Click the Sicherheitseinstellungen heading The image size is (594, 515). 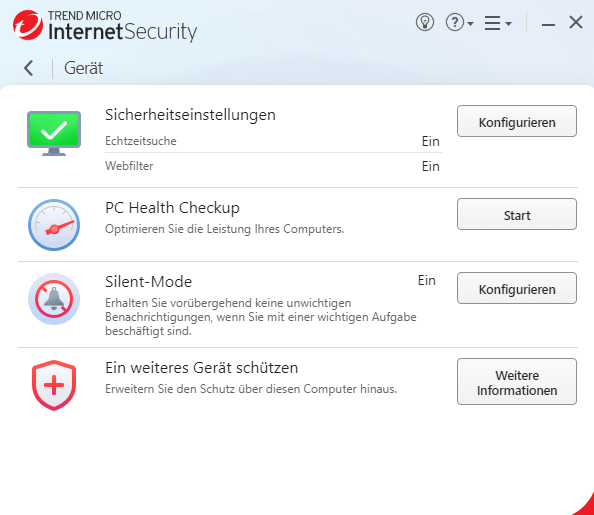pos(190,115)
